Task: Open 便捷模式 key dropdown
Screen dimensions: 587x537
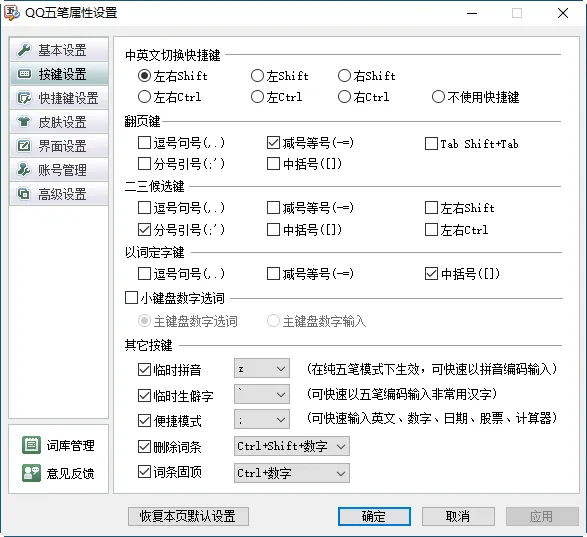Action: (x=262, y=419)
